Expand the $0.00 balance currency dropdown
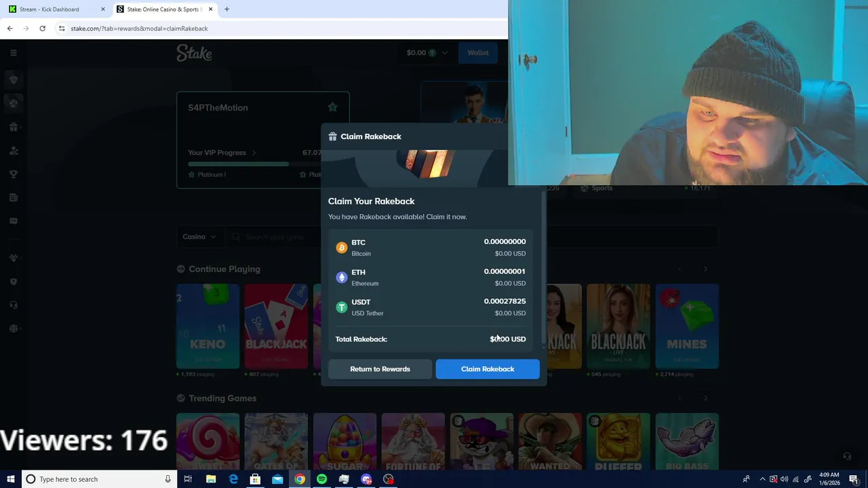The image size is (868, 488). (x=427, y=53)
